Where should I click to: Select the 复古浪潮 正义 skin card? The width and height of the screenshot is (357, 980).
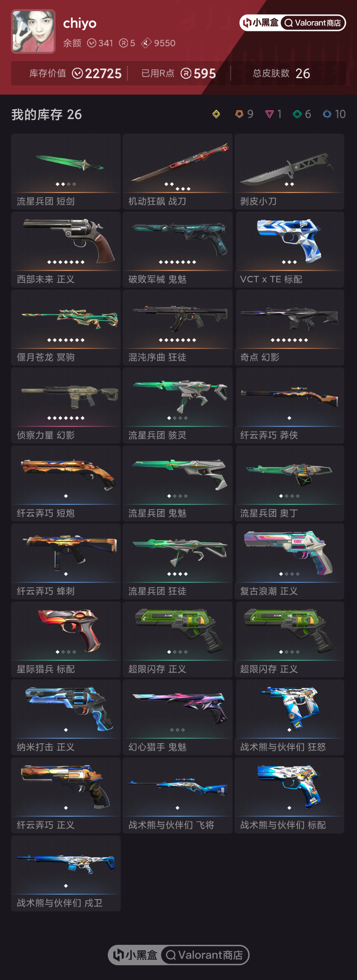pyautogui.click(x=289, y=562)
